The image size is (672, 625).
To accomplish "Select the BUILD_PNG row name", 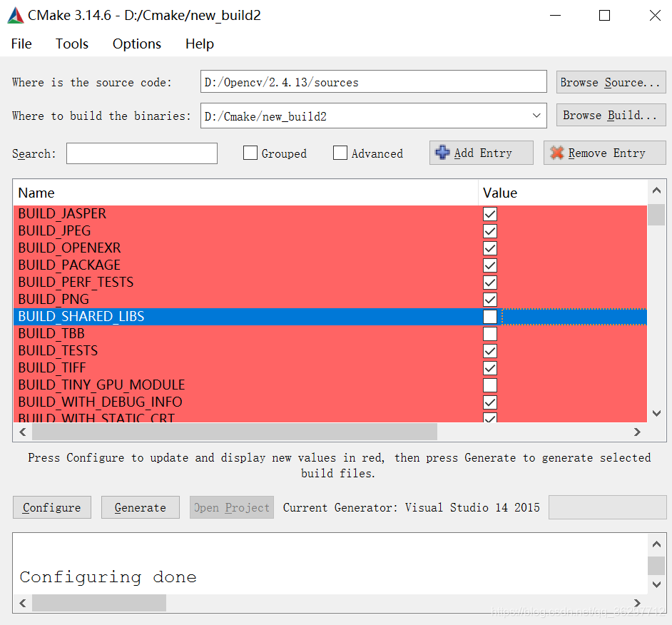I will coord(54,299).
